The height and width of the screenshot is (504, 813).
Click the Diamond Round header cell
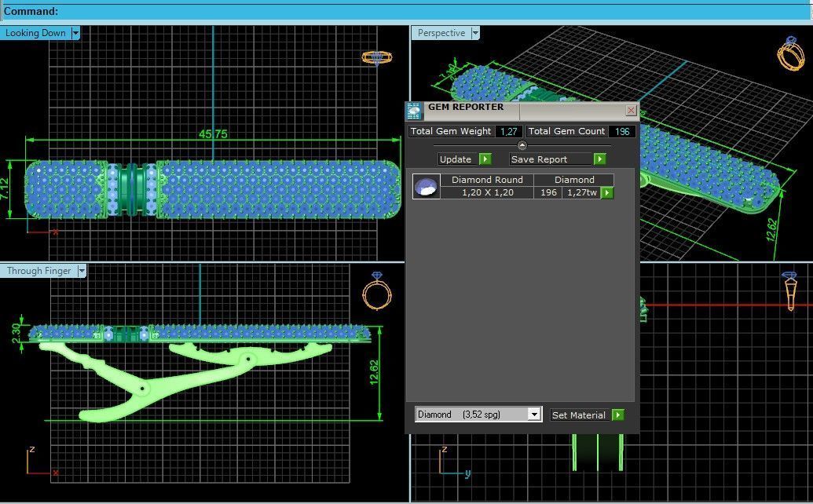tap(487, 180)
